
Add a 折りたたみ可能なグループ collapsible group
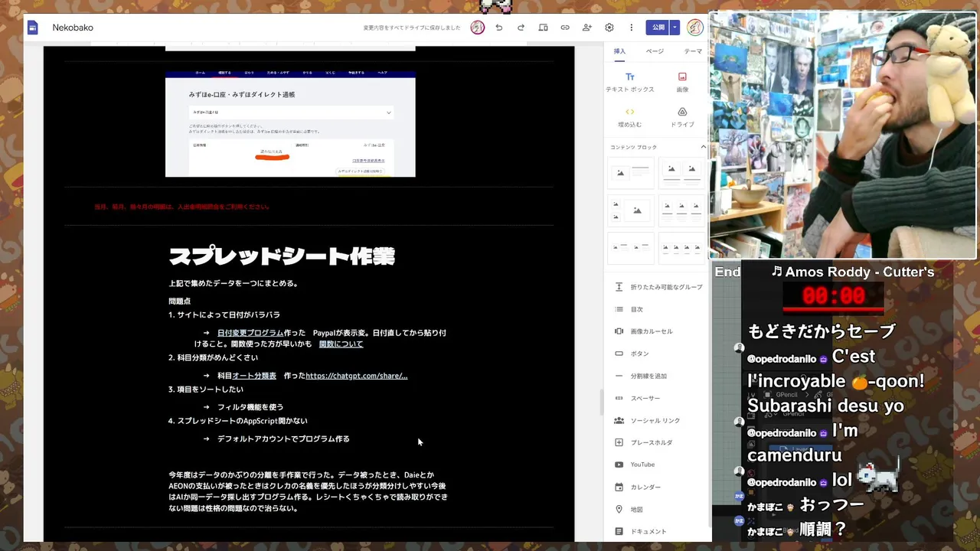pos(658,287)
